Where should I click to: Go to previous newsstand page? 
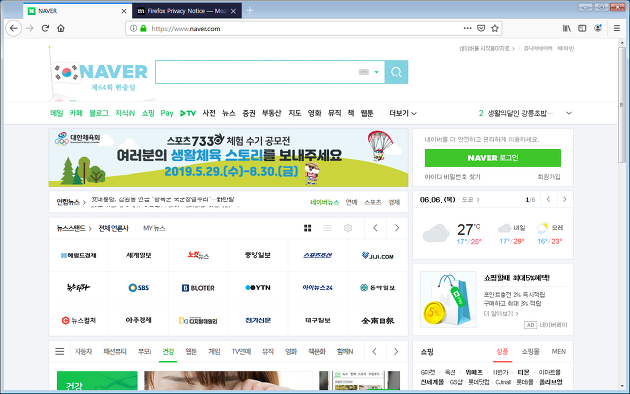[375, 228]
